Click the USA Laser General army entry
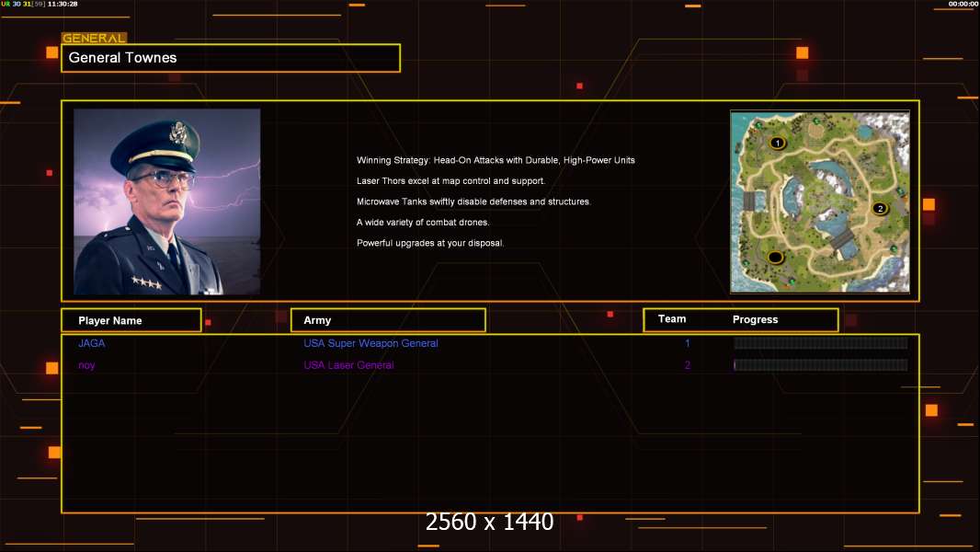The width and height of the screenshot is (980, 552). point(348,365)
